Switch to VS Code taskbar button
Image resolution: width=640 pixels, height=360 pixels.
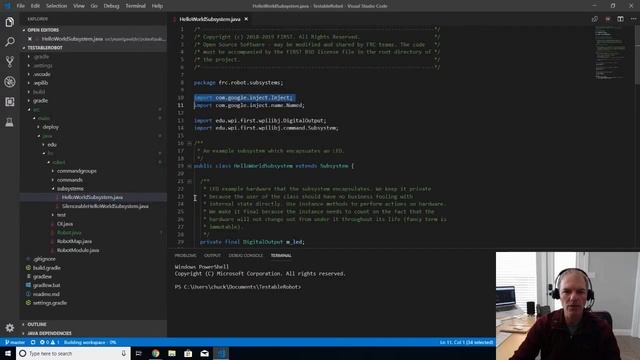coord(221,353)
